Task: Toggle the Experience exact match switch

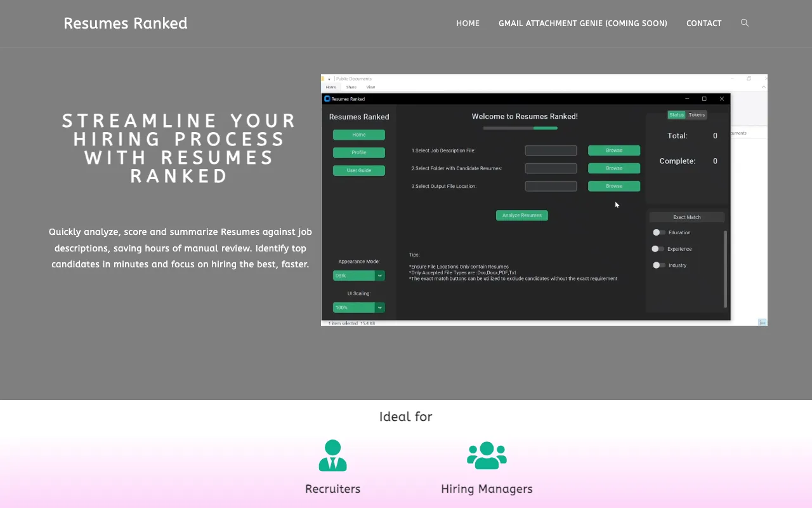Action: point(658,249)
